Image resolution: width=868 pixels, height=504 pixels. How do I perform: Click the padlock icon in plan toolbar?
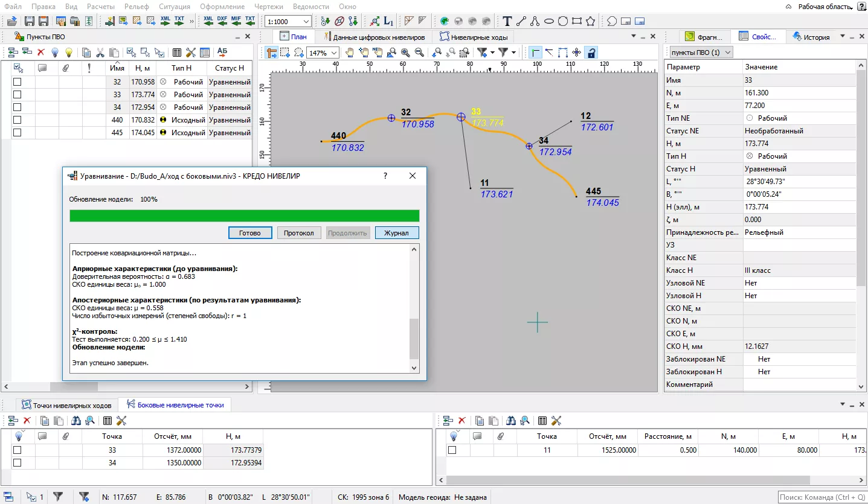[591, 53]
